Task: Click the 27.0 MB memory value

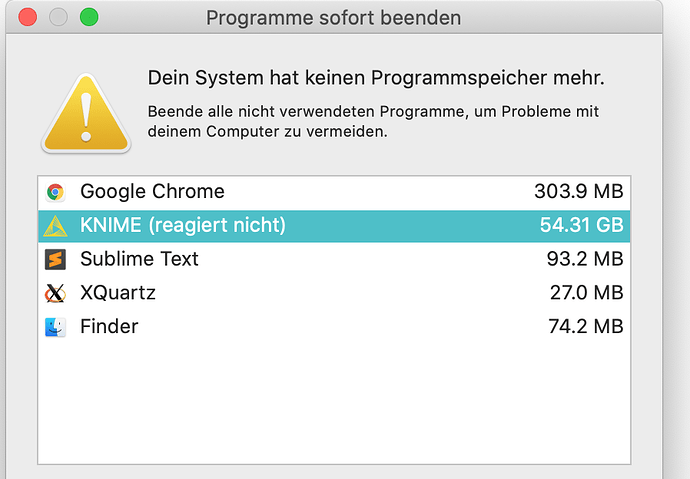Action: pyautogui.click(x=587, y=293)
